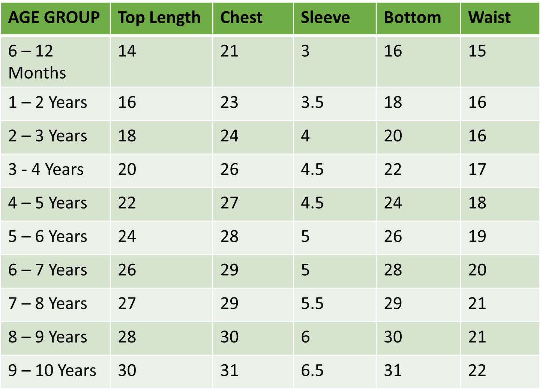Select the 1 – 2 Years row label
The height and width of the screenshot is (392, 542).
[48, 102]
